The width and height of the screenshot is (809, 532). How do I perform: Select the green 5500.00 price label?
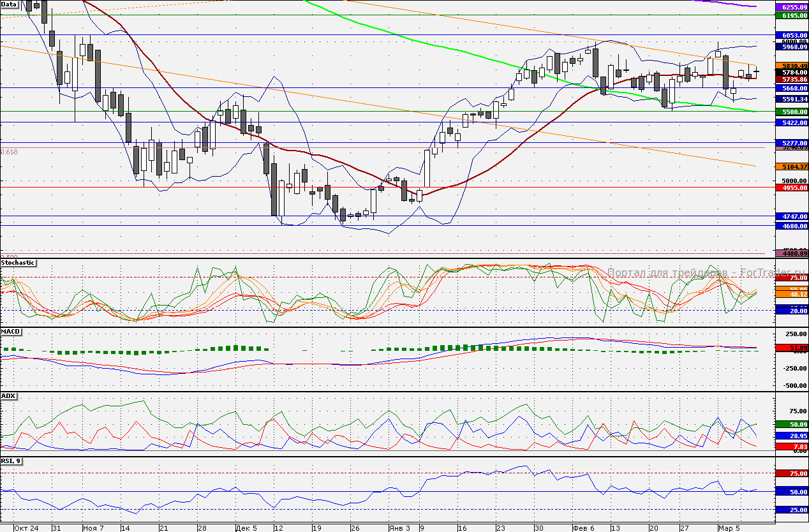(791, 112)
